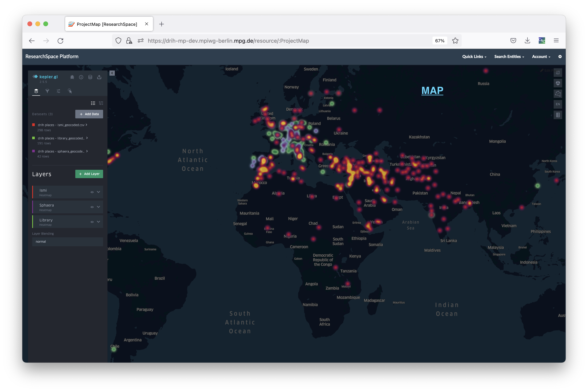Open the Search Entities dropdown
Image resolution: width=588 pixels, height=392 pixels.
[x=509, y=57]
